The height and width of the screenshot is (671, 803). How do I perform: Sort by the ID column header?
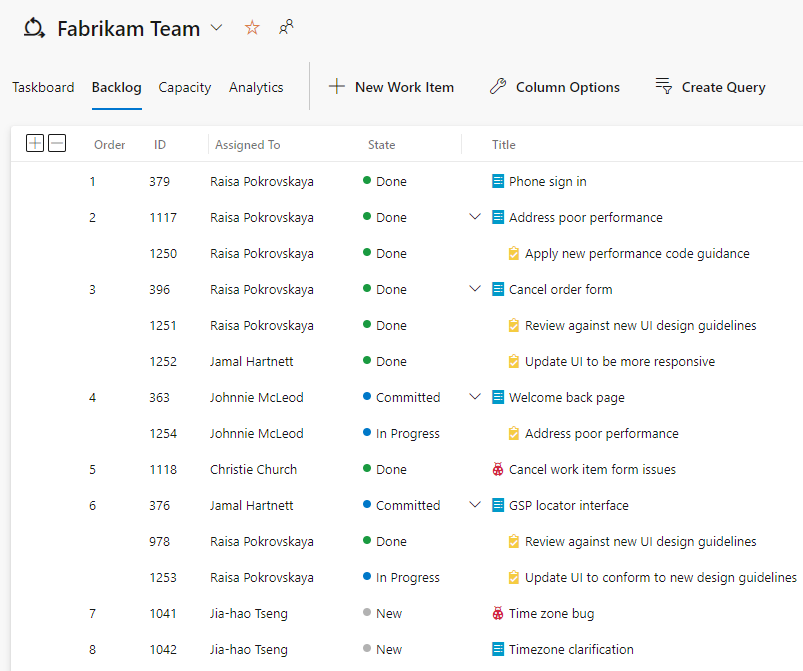[x=160, y=145]
